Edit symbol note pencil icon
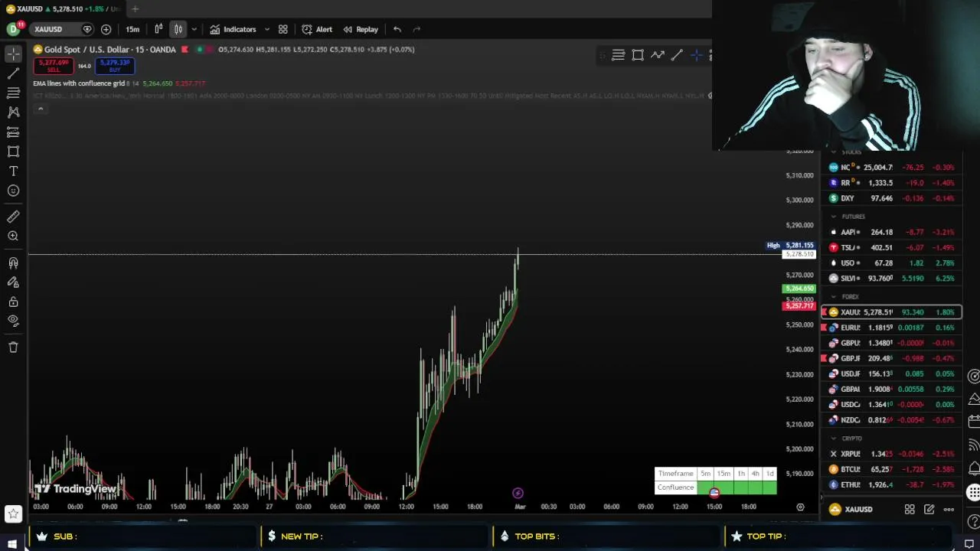980x551 pixels. pos(929,509)
